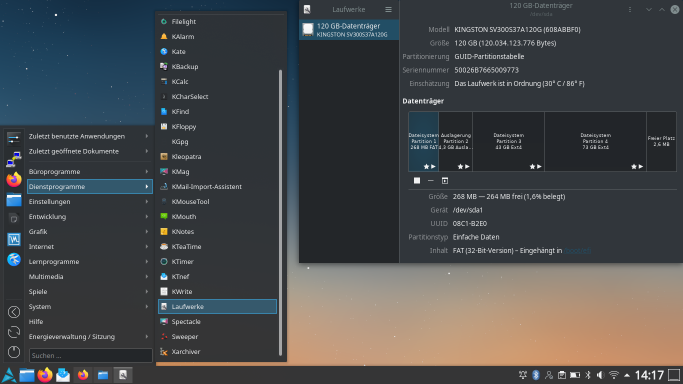Viewport: 683px width, 384px height.
Task: Select Auslagerung Partition 2 volume block
Action: 456,141
